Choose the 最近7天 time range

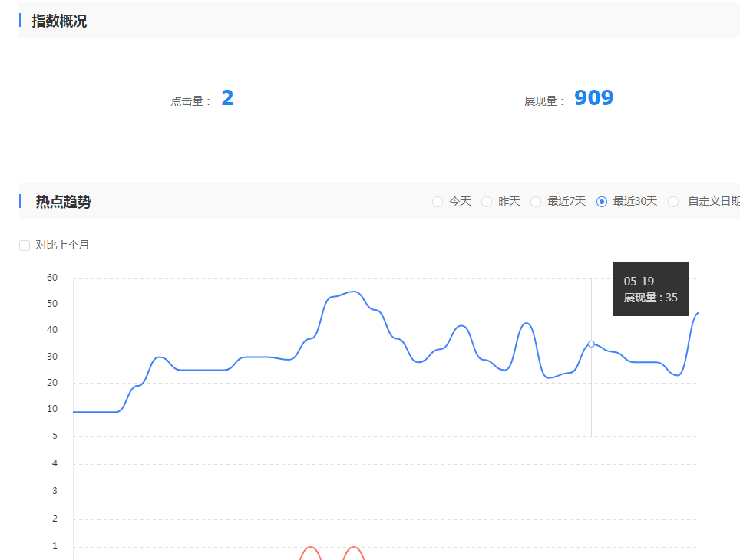pos(536,202)
